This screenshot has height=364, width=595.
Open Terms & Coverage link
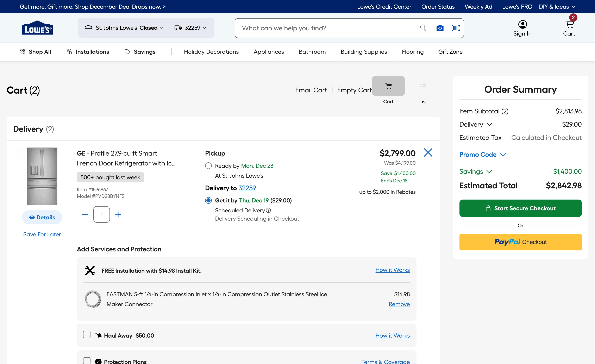click(385, 362)
